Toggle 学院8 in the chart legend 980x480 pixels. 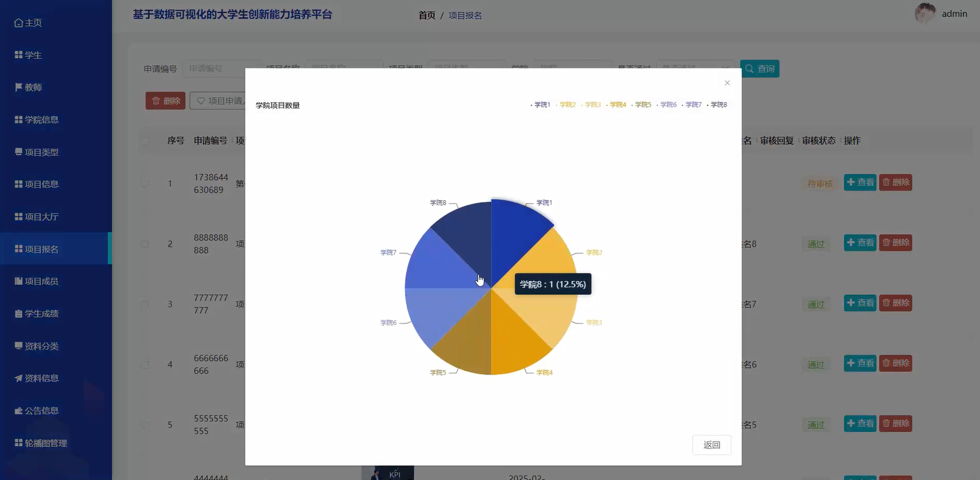point(717,105)
